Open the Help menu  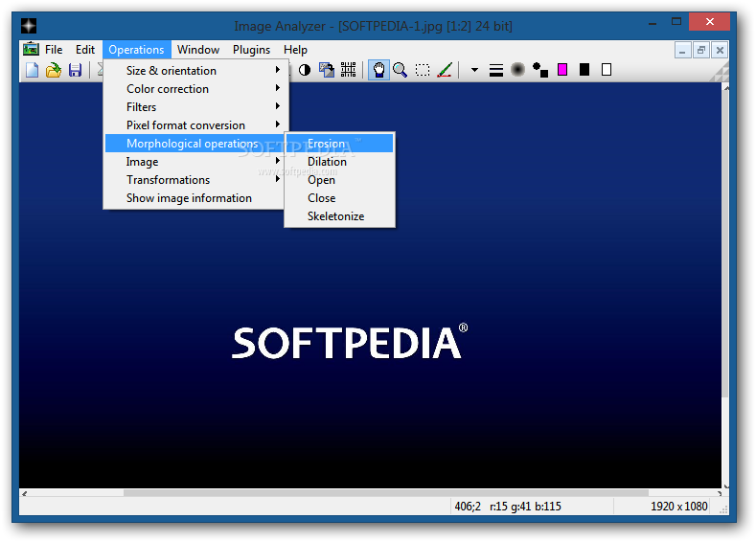295,50
